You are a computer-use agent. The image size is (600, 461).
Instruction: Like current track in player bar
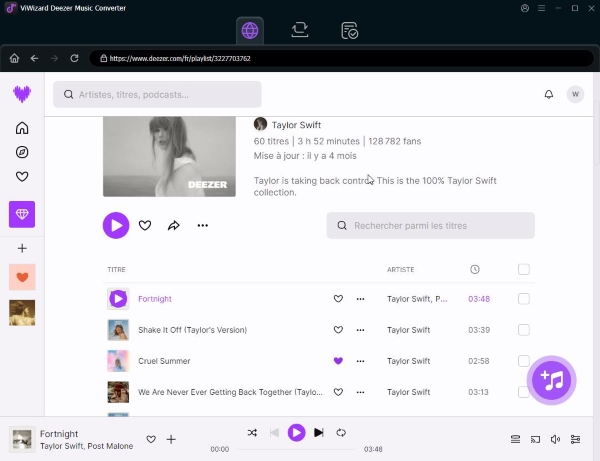coord(151,439)
